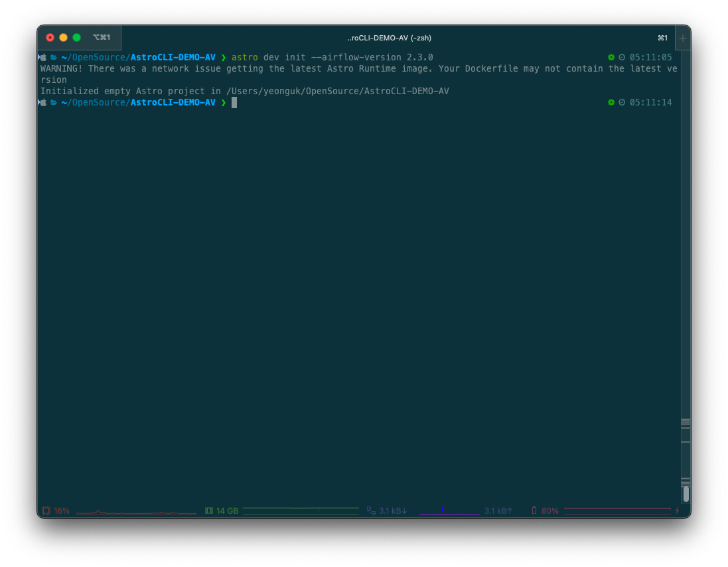Click the terminal cursor at the prompt
Screen dimensions: 728x567
(234, 103)
